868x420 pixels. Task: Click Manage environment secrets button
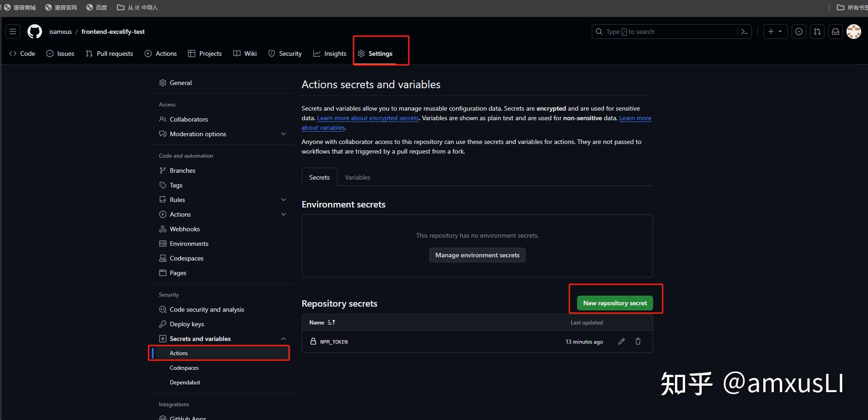pyautogui.click(x=477, y=255)
